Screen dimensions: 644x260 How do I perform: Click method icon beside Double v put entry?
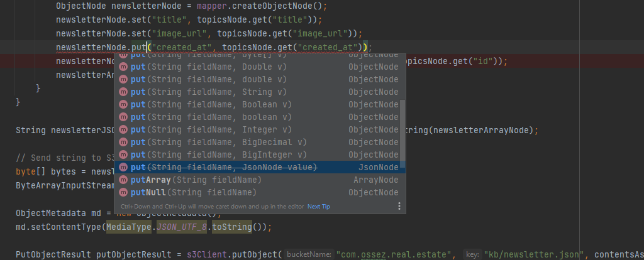coord(123,67)
